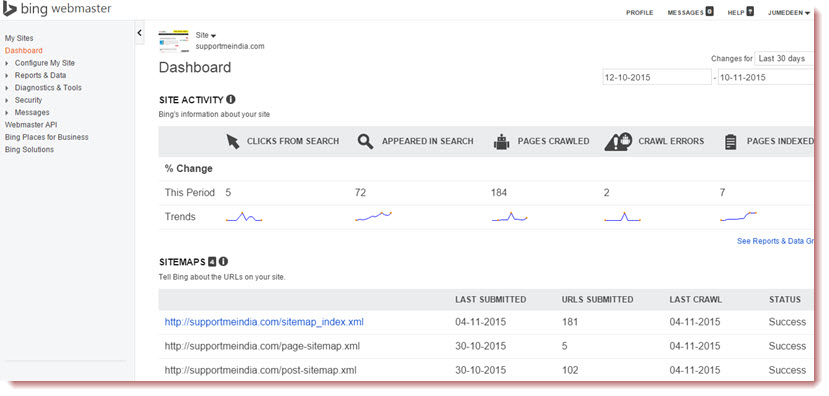Open the Last 30 days dropdown

pyautogui.click(x=784, y=58)
